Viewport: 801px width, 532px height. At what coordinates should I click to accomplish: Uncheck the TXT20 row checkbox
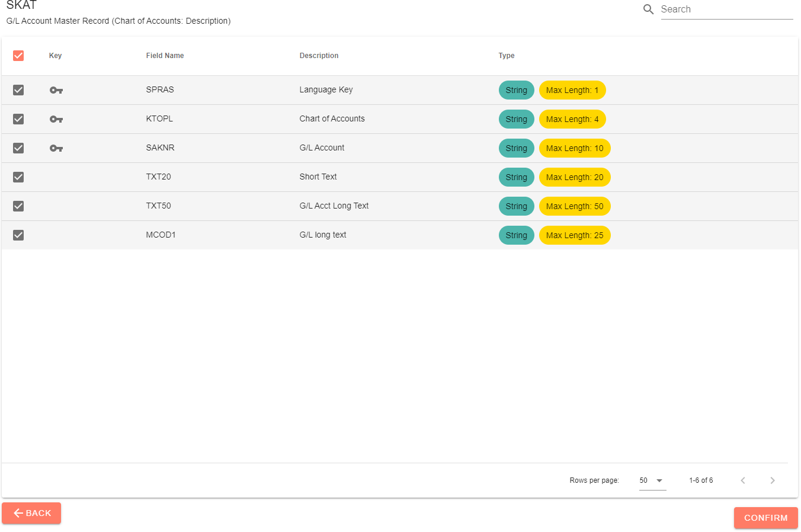(18, 177)
